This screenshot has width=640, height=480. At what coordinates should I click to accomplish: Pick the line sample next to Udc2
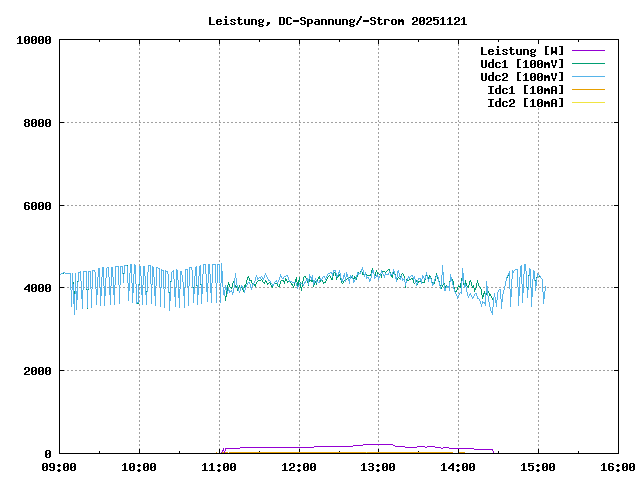click(588, 77)
